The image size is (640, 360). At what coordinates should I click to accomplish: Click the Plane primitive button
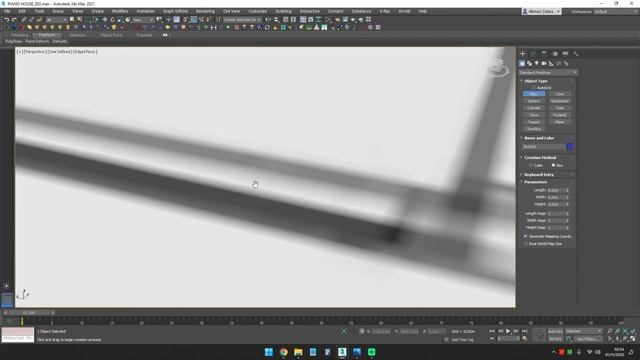[x=560, y=122]
